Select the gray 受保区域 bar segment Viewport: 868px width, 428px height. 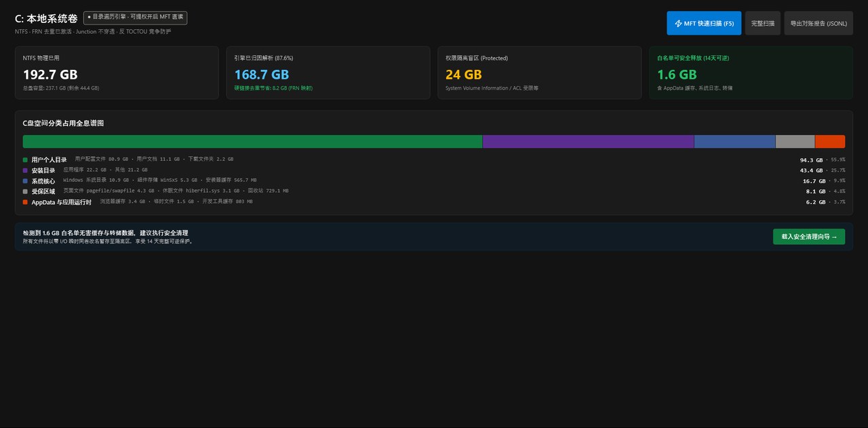(x=795, y=142)
